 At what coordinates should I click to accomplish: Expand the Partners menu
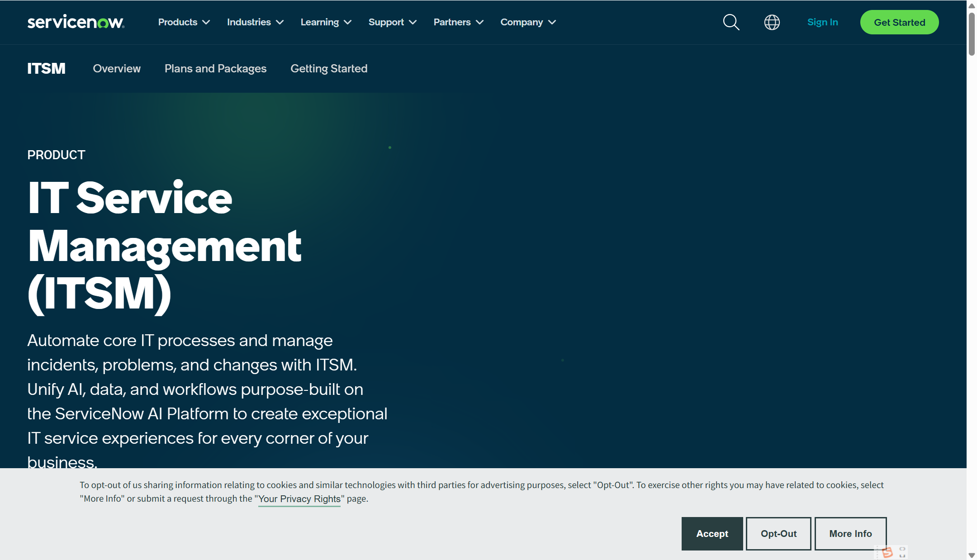tap(458, 22)
